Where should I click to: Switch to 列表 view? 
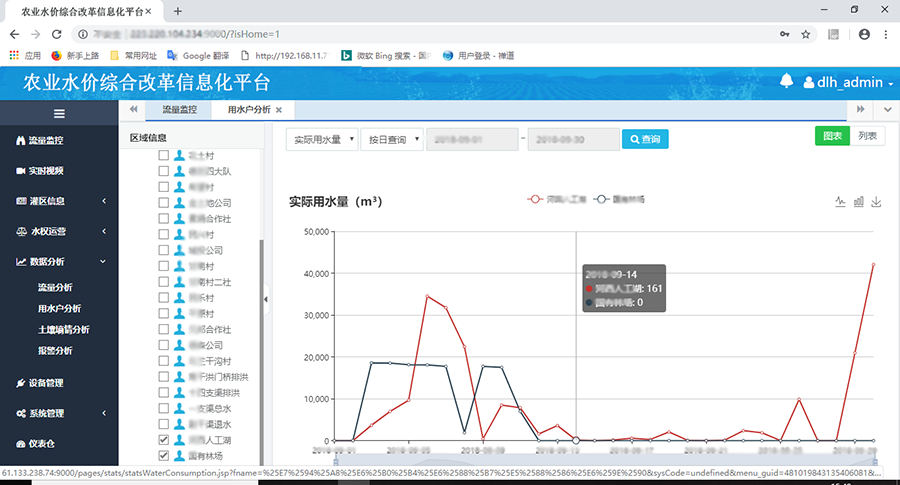pos(867,136)
